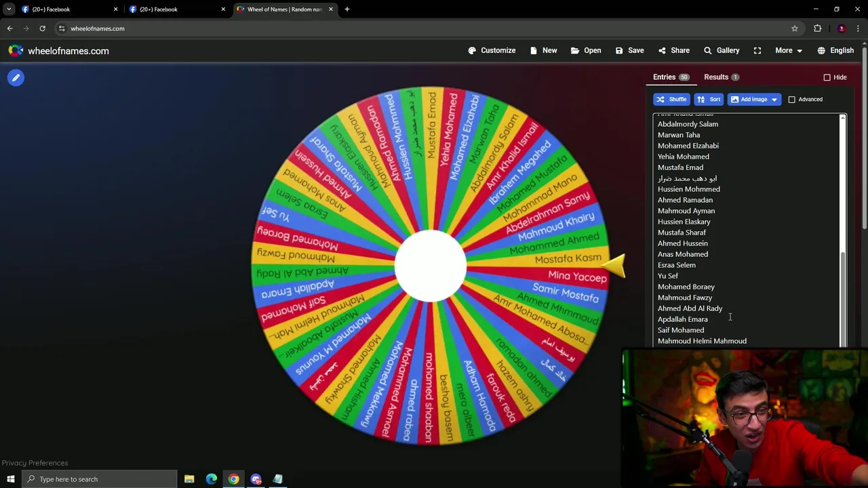868x488 pixels.
Task: Bookmark this page star icon
Action: [x=795, y=28]
